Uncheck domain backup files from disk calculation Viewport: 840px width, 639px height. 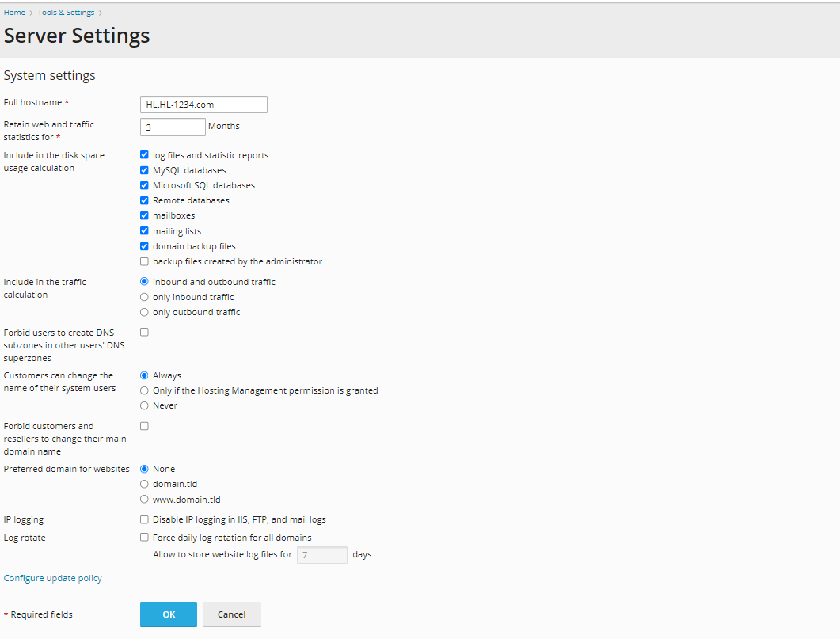click(x=144, y=245)
